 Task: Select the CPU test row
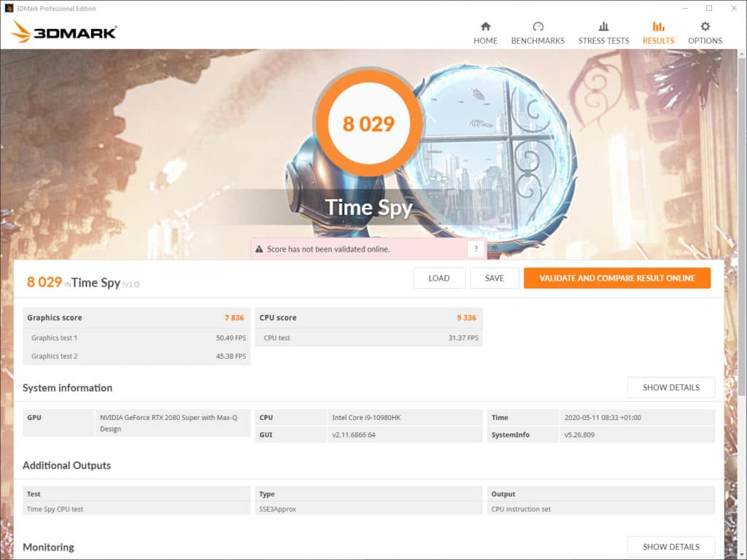[368, 338]
